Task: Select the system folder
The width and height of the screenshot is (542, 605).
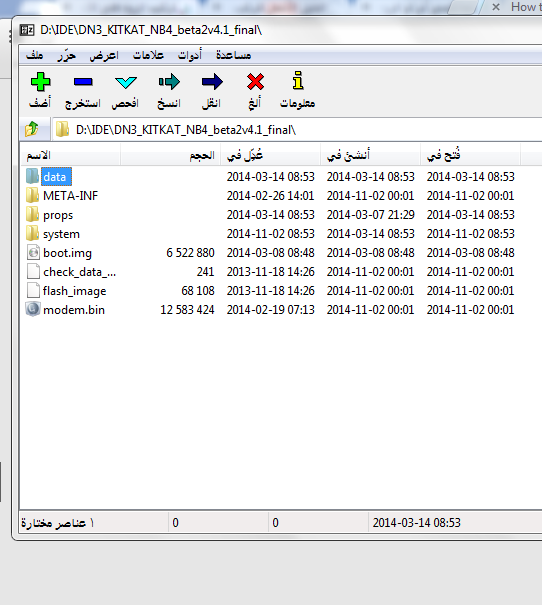Action: point(61,234)
